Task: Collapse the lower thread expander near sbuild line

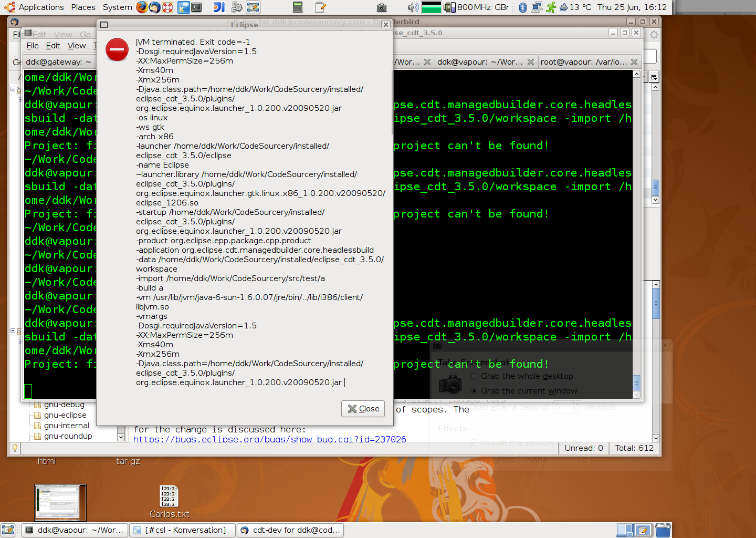Action: 13,330
